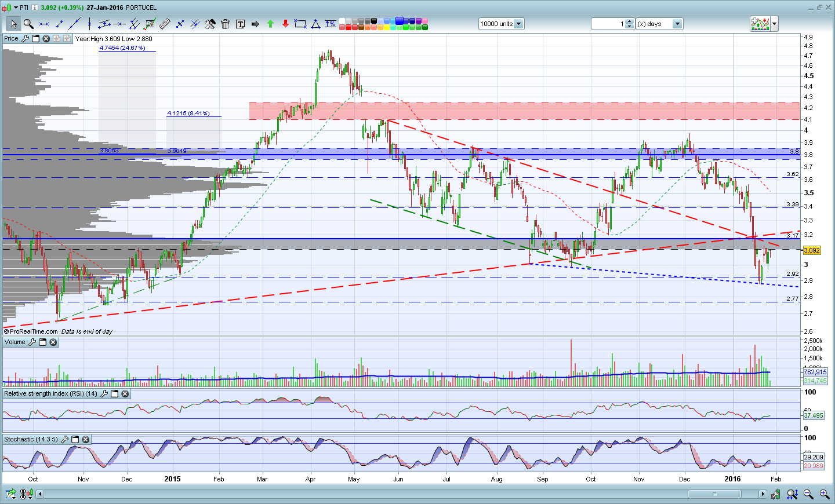Open the chart export dropdown at bottom left
This screenshot has height=504, width=835.
pyautogui.click(x=10, y=494)
